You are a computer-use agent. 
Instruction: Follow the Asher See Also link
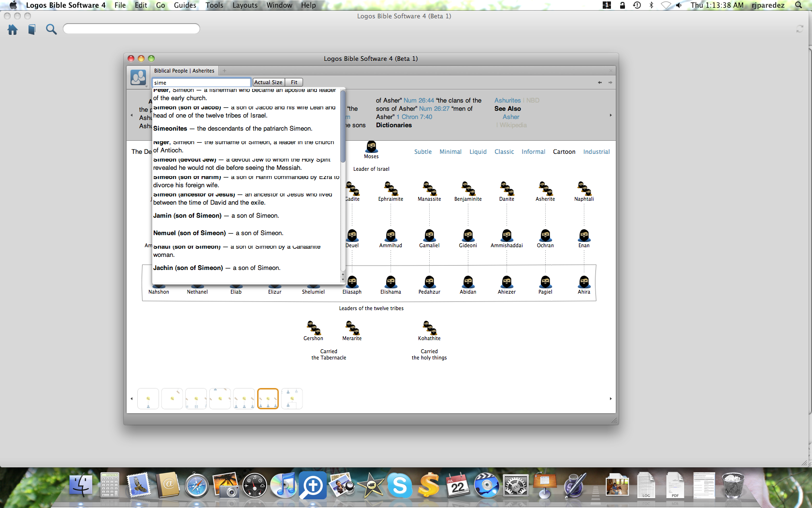point(511,117)
